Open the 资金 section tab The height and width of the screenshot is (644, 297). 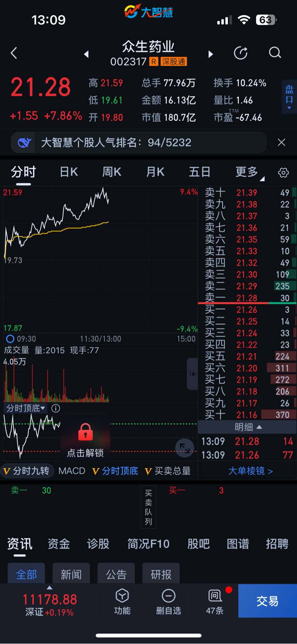pos(59,544)
